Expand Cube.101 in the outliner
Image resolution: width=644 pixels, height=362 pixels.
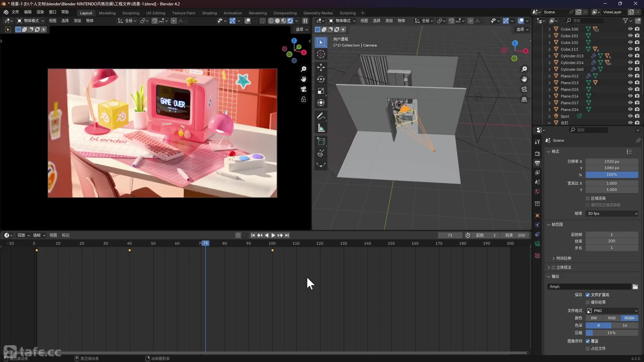(x=549, y=36)
